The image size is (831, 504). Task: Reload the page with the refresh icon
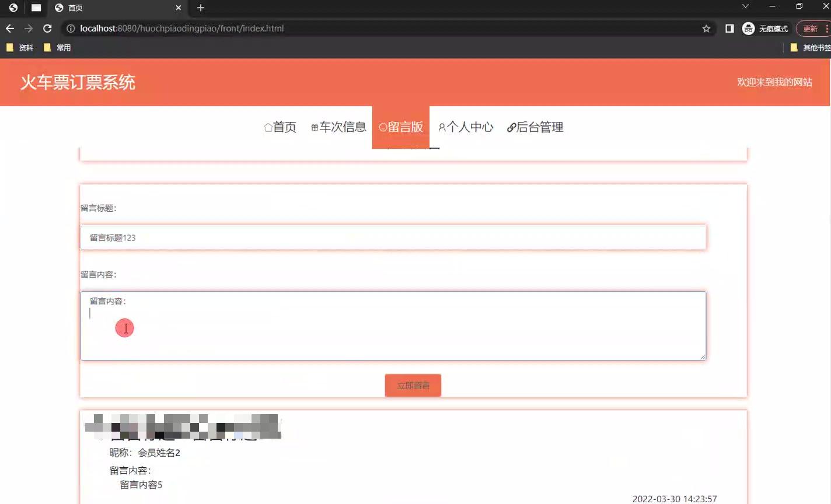click(x=47, y=28)
